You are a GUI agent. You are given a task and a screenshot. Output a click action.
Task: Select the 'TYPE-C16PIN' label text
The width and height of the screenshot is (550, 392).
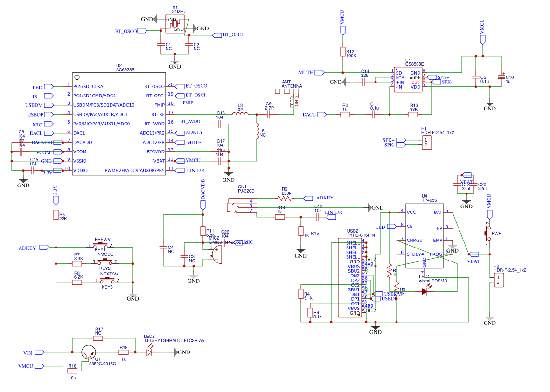(x=361, y=235)
